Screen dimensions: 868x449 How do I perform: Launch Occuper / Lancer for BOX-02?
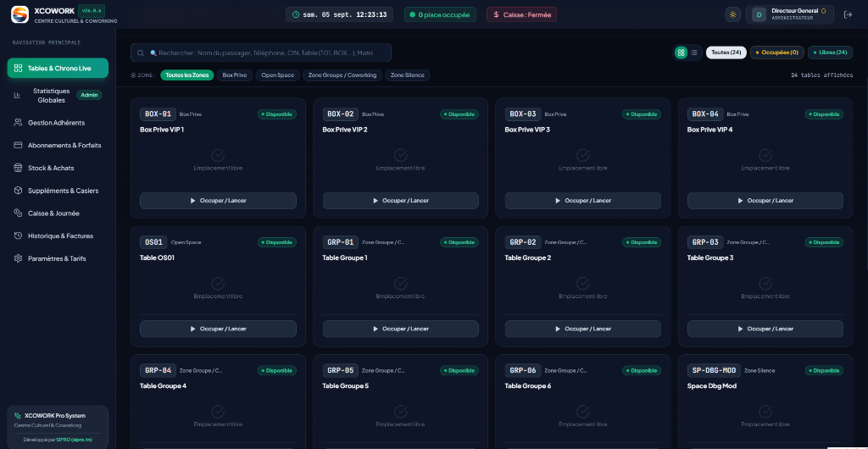pos(400,201)
